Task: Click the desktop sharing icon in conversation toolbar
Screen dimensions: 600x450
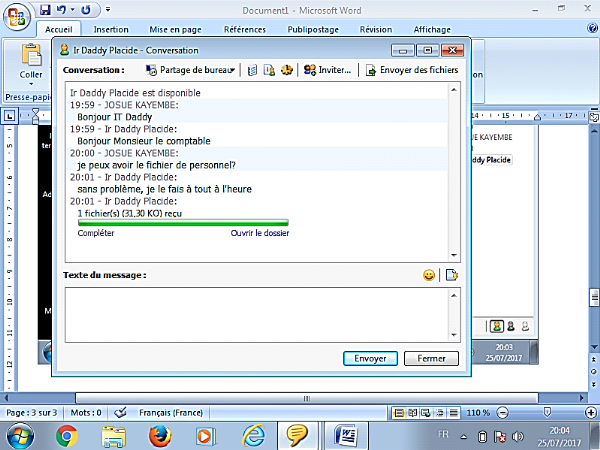Action: [x=151, y=70]
